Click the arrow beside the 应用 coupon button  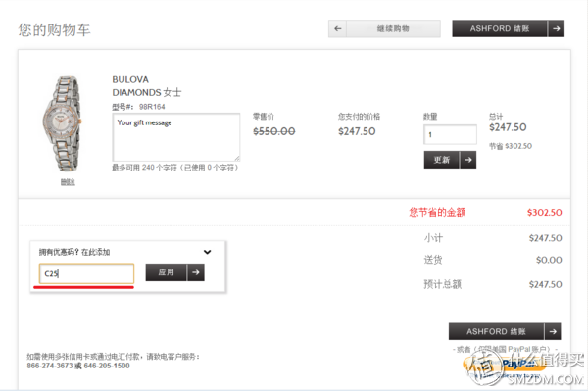(196, 272)
